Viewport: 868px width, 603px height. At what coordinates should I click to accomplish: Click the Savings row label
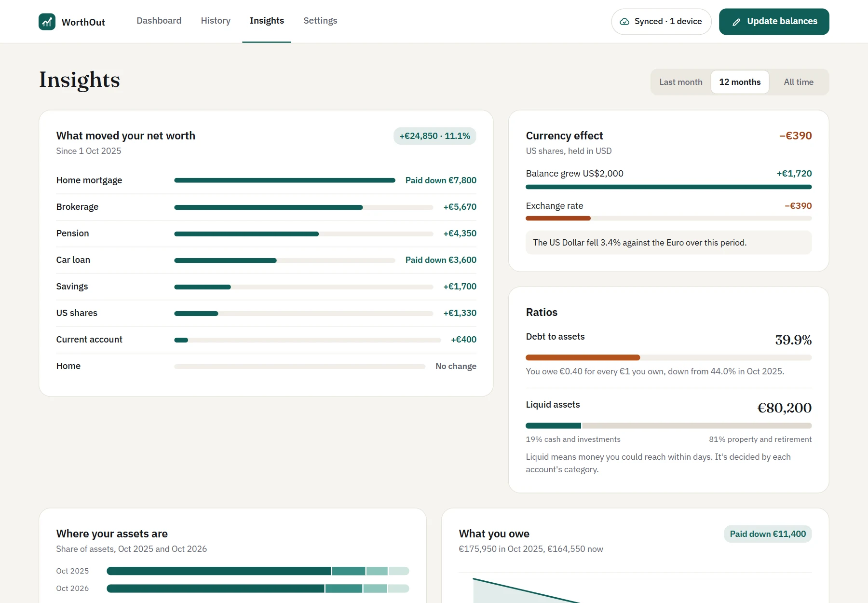(72, 287)
